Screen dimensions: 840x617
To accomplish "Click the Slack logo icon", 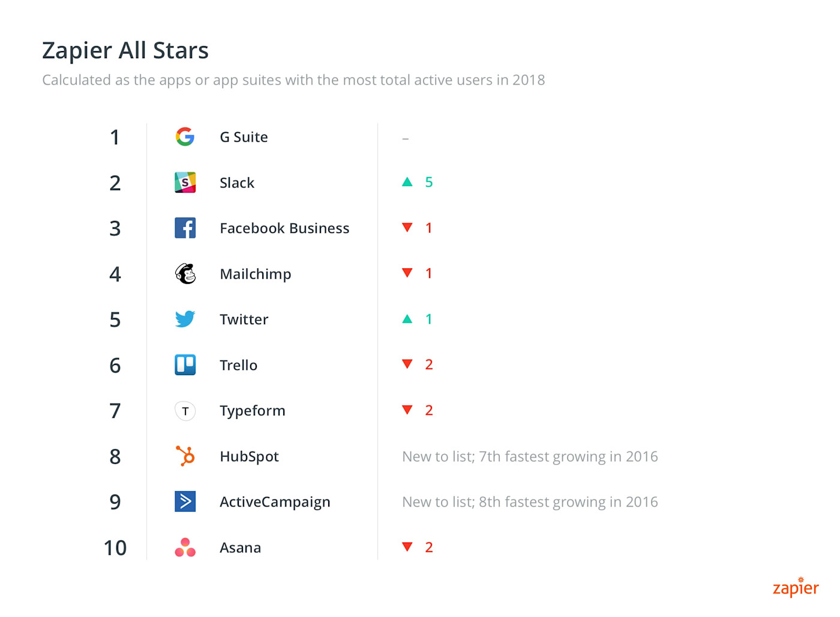I will [185, 182].
